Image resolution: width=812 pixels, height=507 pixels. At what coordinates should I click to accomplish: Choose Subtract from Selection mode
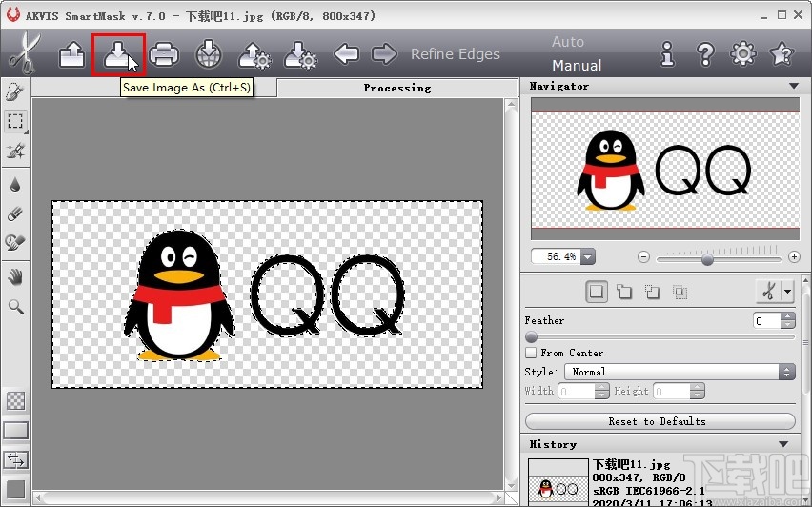click(x=652, y=292)
